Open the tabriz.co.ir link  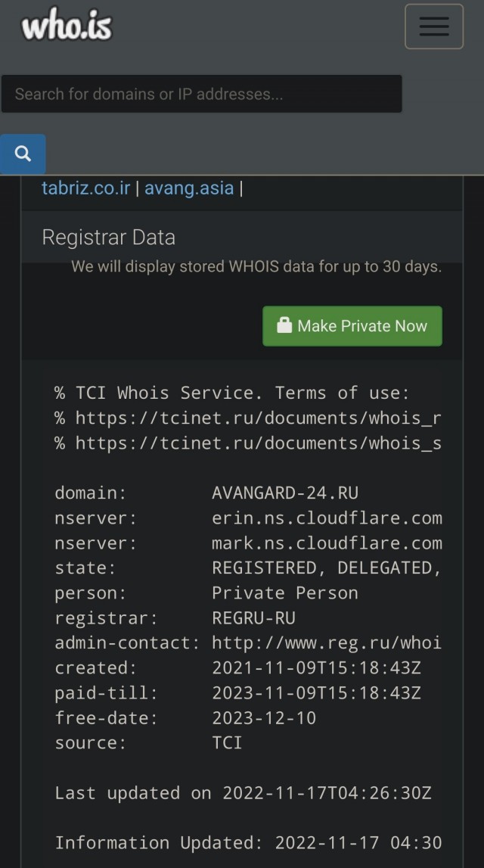(x=85, y=188)
